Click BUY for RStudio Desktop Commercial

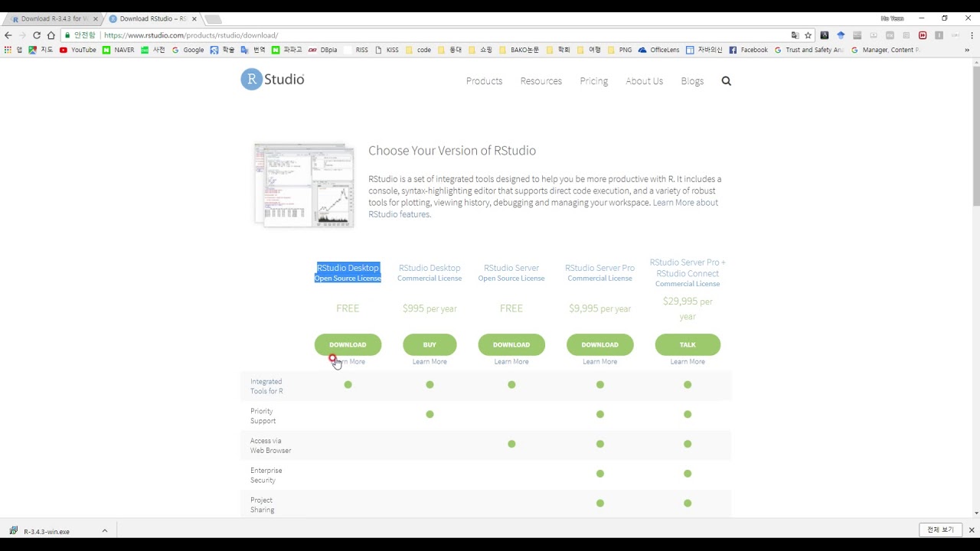click(430, 345)
